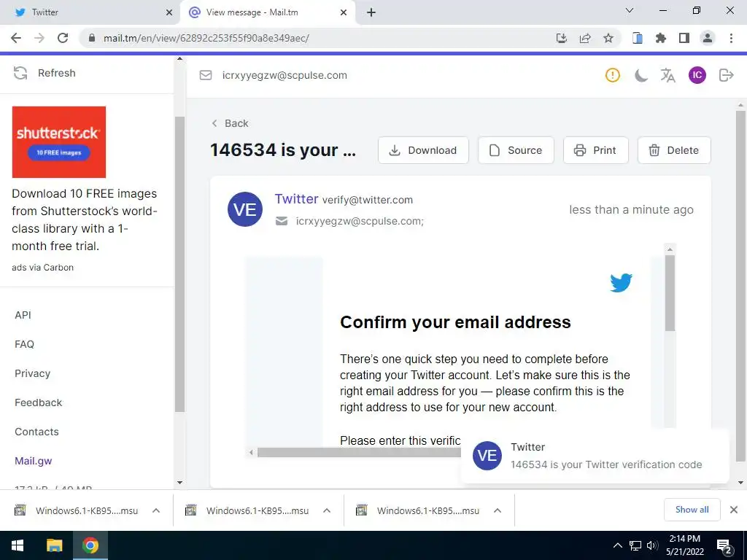Viewport: 747px width, 560px height.
Task: Open FAQ sidebar link
Action: pos(24,344)
